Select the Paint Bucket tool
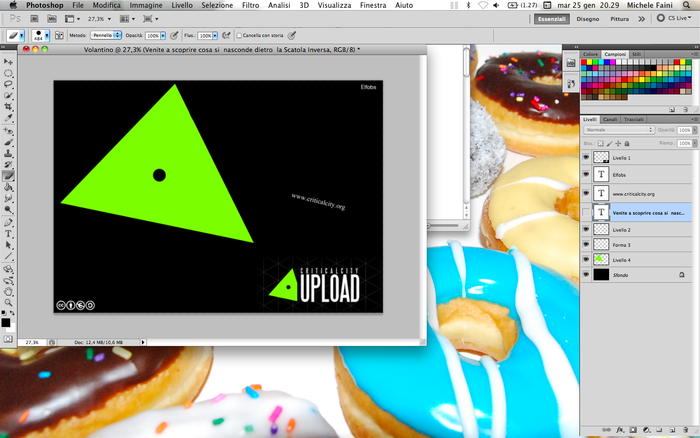 pos(8,187)
